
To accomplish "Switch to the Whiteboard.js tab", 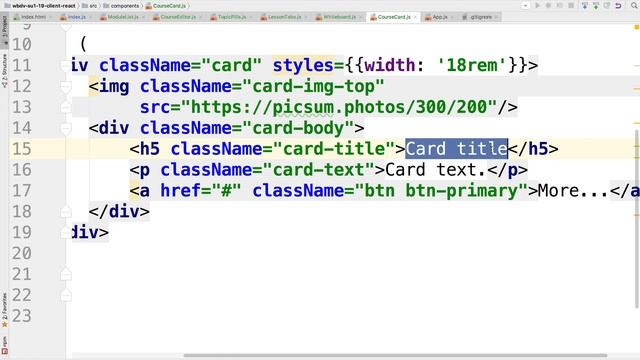I will (339, 17).
